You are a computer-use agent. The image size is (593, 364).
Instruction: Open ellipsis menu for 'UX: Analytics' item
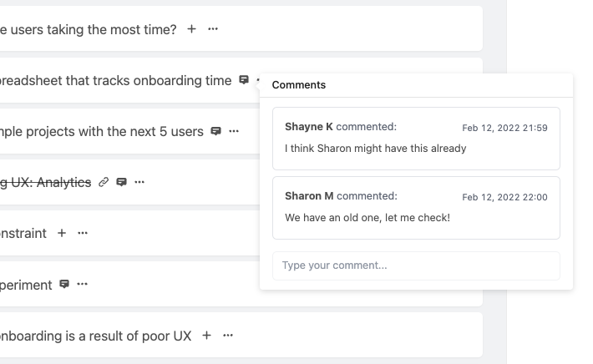(x=139, y=182)
